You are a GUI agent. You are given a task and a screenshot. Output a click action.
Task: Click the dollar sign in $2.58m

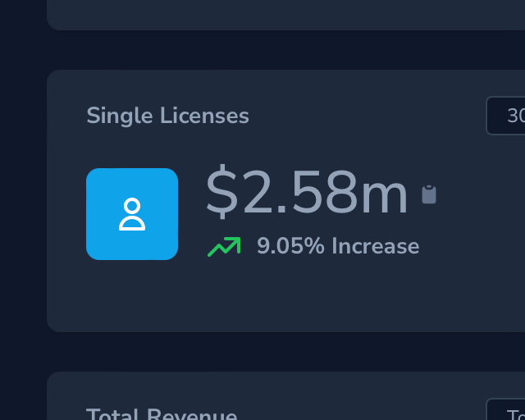click(221, 194)
